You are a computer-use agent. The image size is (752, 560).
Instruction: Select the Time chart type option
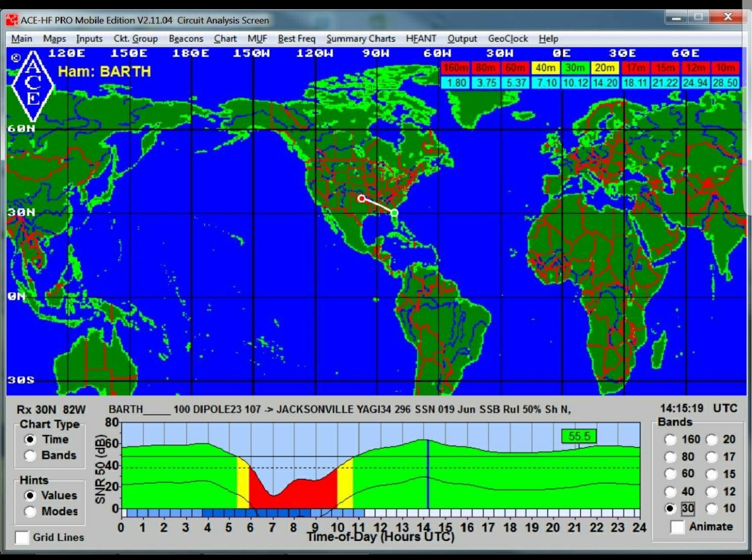(30, 439)
